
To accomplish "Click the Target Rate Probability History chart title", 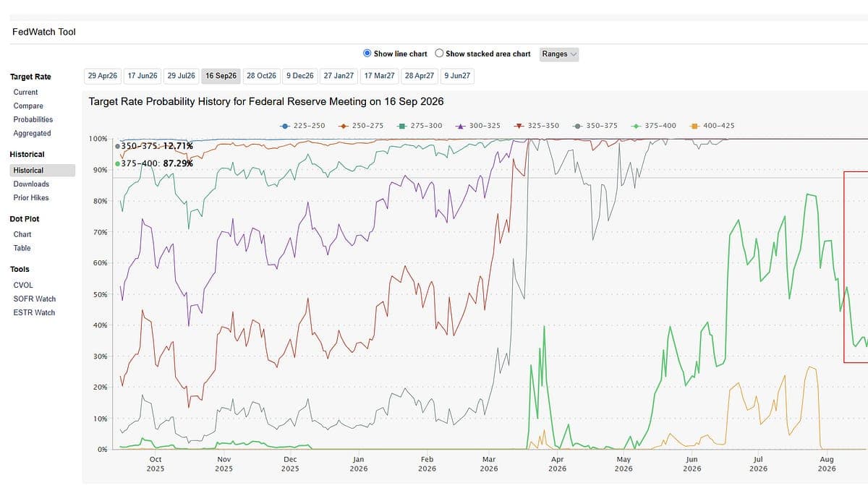I will tap(266, 102).
